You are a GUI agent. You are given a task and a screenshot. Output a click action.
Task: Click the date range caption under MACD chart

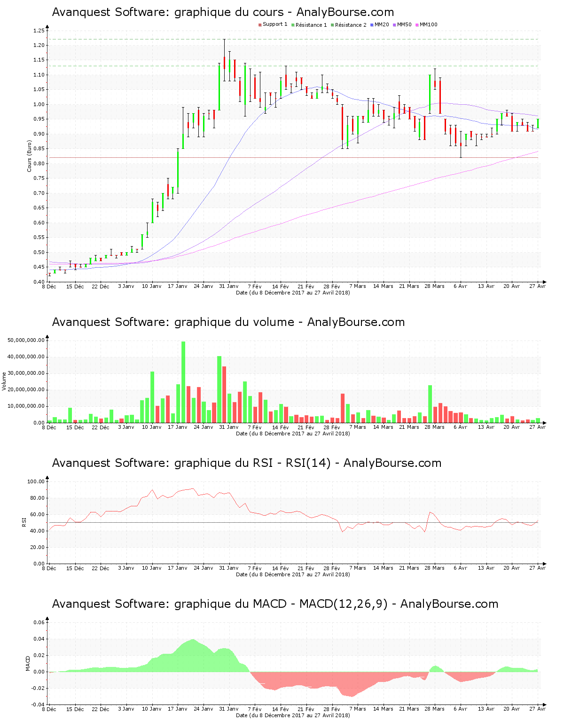(x=293, y=715)
